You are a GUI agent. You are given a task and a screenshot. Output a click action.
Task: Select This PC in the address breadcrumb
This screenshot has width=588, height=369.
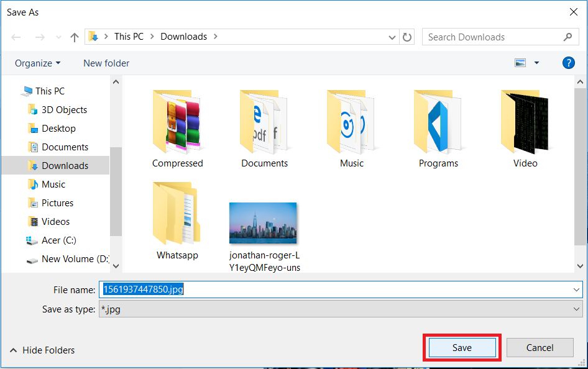point(129,37)
